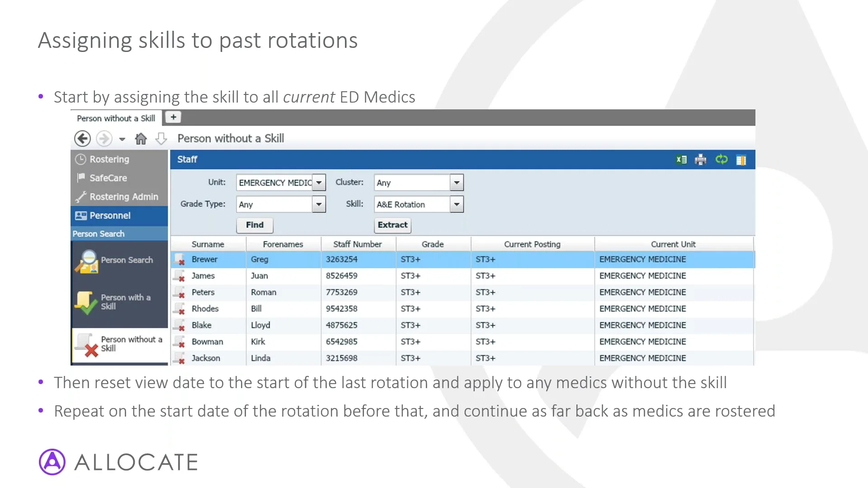Open the Skill dropdown showing A&E Rotation
868x488 pixels.
[456, 204]
